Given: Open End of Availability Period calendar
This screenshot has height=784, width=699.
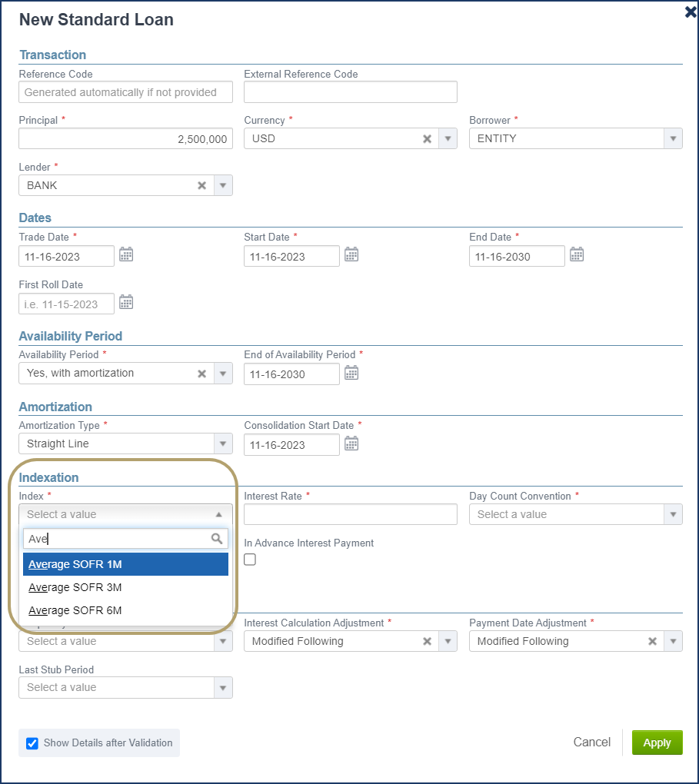Looking at the screenshot, I should 351,373.
